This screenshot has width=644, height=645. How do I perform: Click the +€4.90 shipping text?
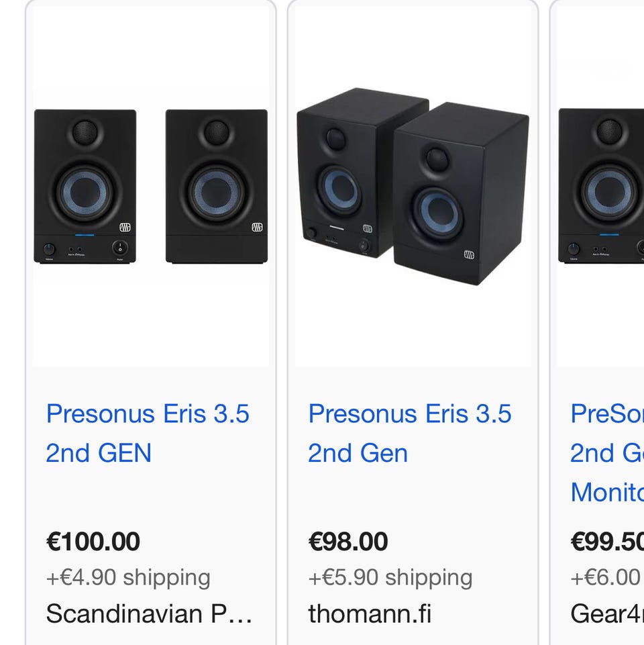(x=128, y=577)
